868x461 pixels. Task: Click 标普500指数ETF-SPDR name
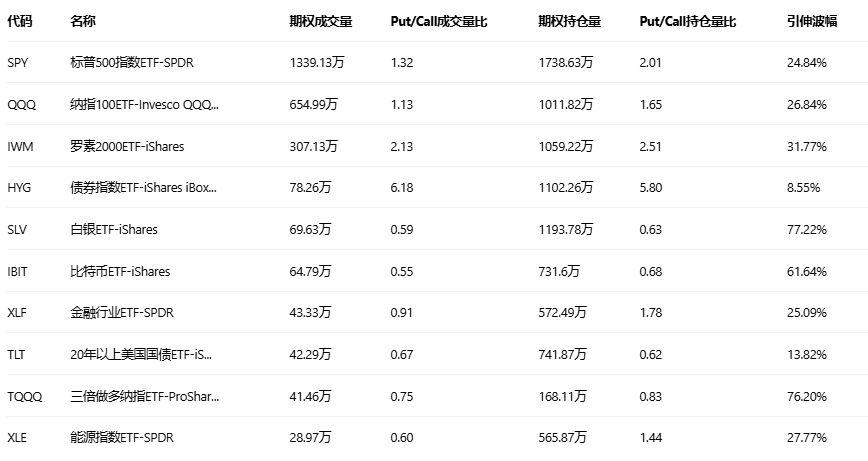[x=132, y=63]
